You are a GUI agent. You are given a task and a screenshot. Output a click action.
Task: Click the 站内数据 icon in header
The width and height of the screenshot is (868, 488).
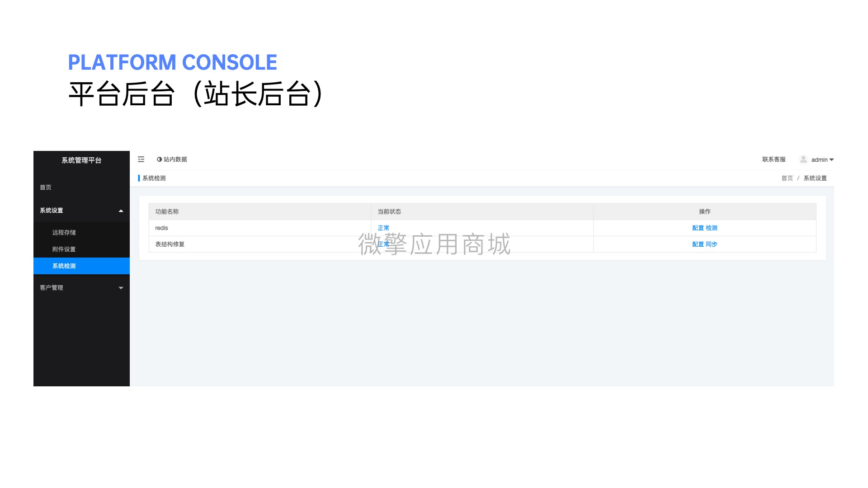tap(159, 159)
